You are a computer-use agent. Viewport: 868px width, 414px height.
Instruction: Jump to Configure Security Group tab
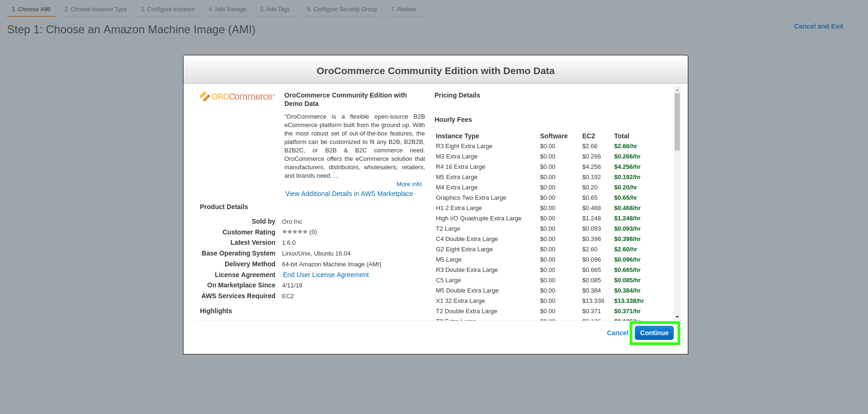[x=342, y=9]
